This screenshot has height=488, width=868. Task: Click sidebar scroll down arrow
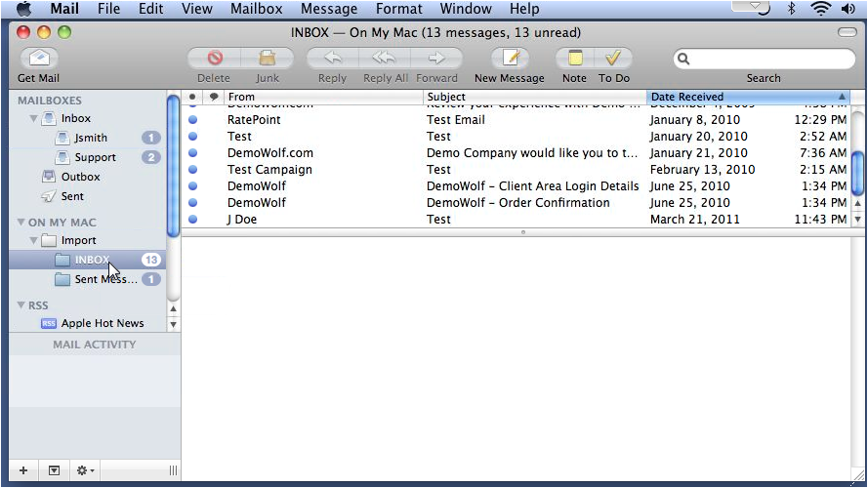pyautogui.click(x=173, y=324)
